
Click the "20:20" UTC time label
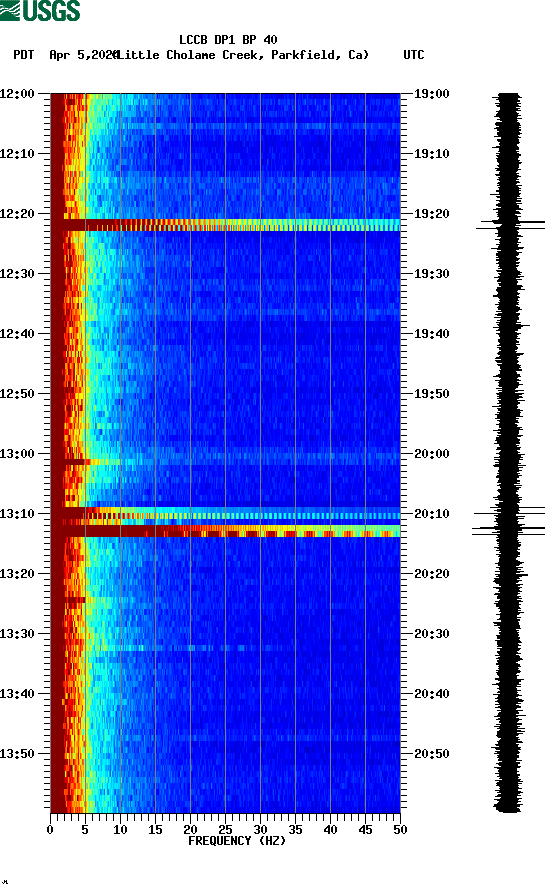(x=432, y=574)
